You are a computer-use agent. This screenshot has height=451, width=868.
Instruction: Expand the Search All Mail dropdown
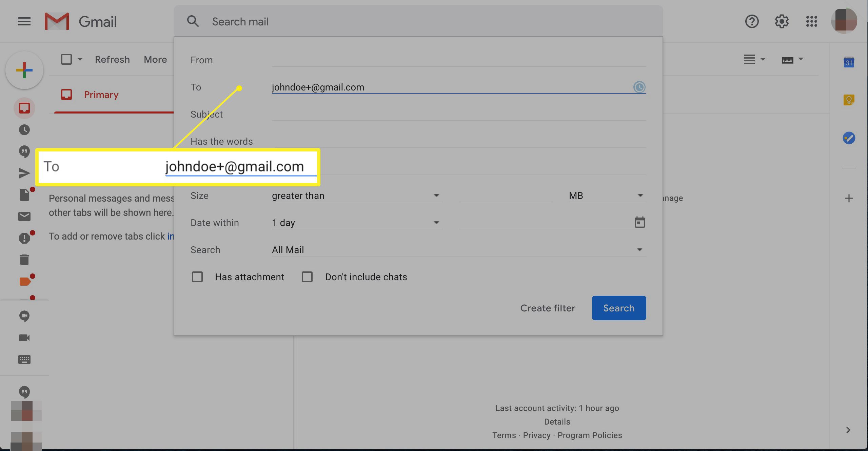tap(639, 249)
